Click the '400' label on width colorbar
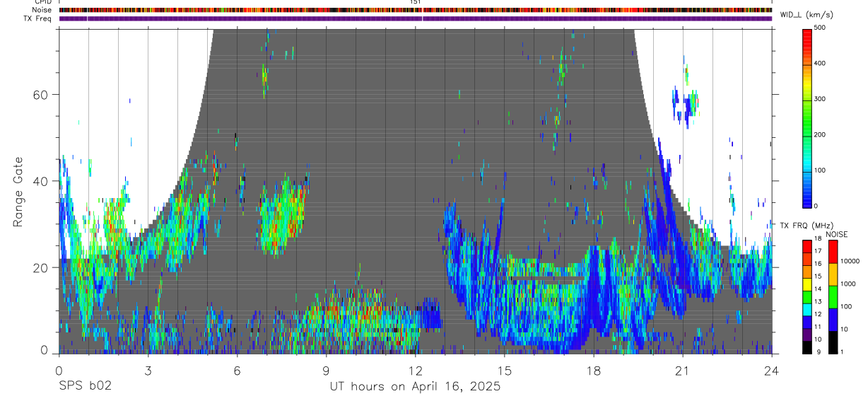The width and height of the screenshot is (868, 401). [820, 63]
